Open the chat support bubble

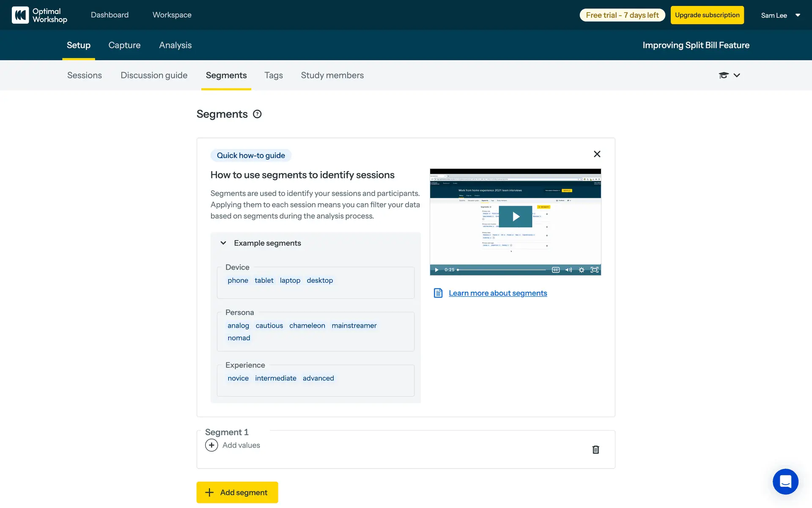(x=785, y=482)
